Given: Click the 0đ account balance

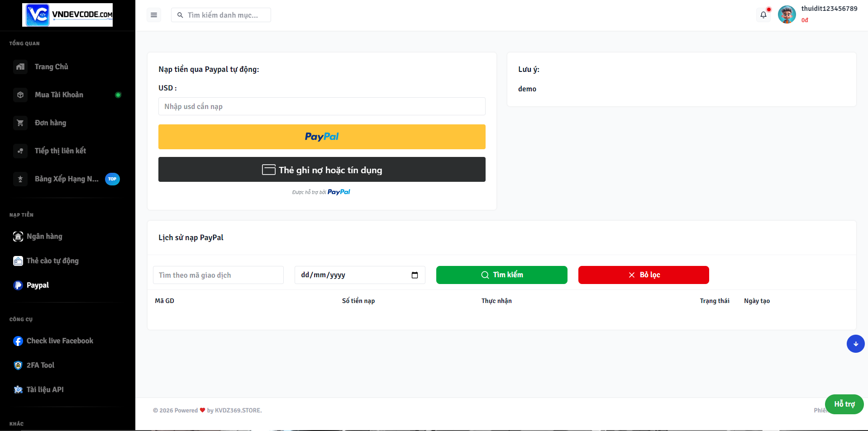Looking at the screenshot, I should coord(805,20).
